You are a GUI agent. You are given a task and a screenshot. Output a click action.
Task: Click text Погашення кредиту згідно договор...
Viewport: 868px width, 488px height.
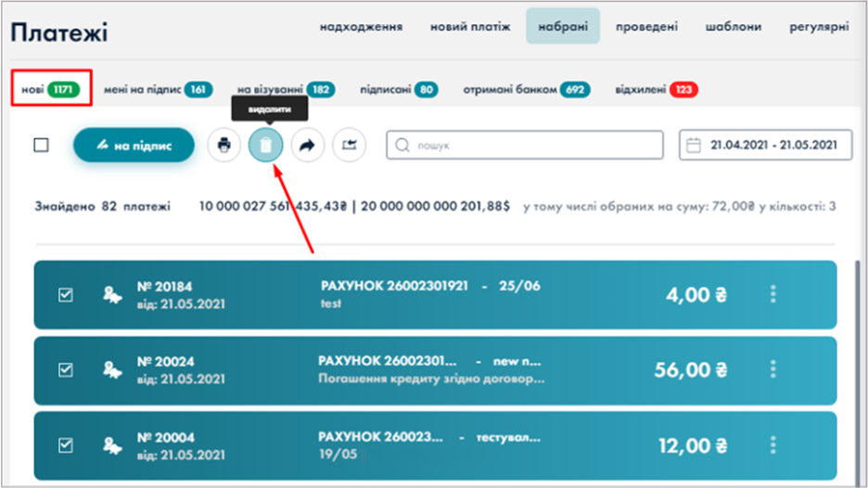[431, 379]
